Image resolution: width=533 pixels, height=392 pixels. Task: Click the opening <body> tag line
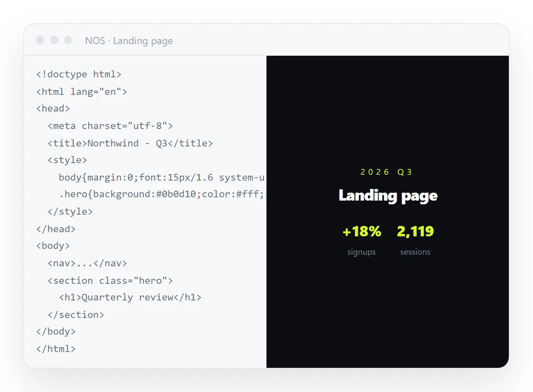click(53, 246)
